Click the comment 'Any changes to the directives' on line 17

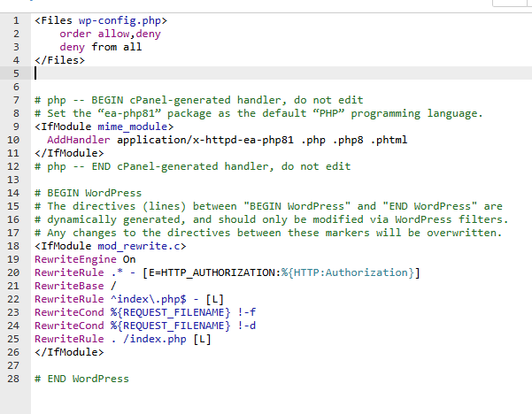[x=138, y=233]
